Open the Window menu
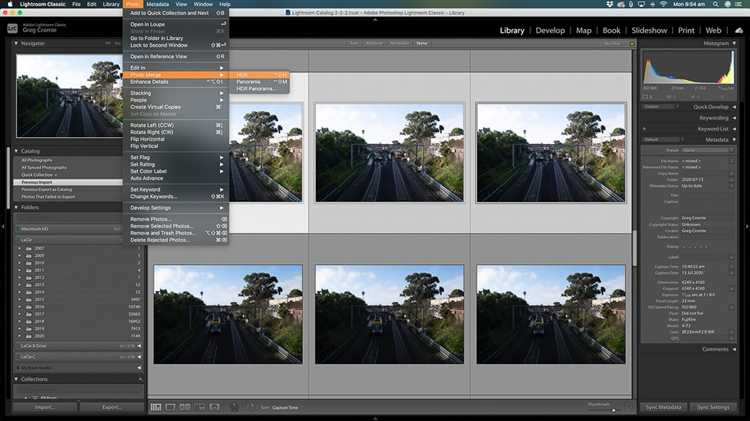 coord(203,4)
